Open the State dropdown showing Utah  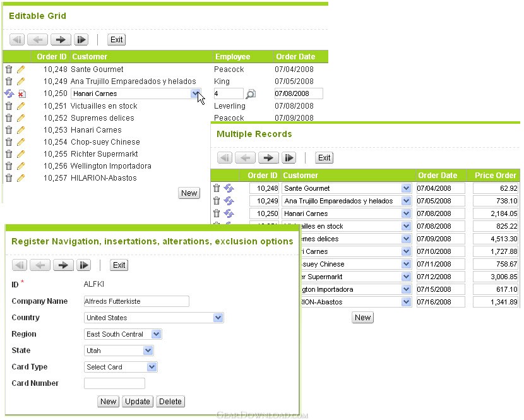(x=148, y=351)
